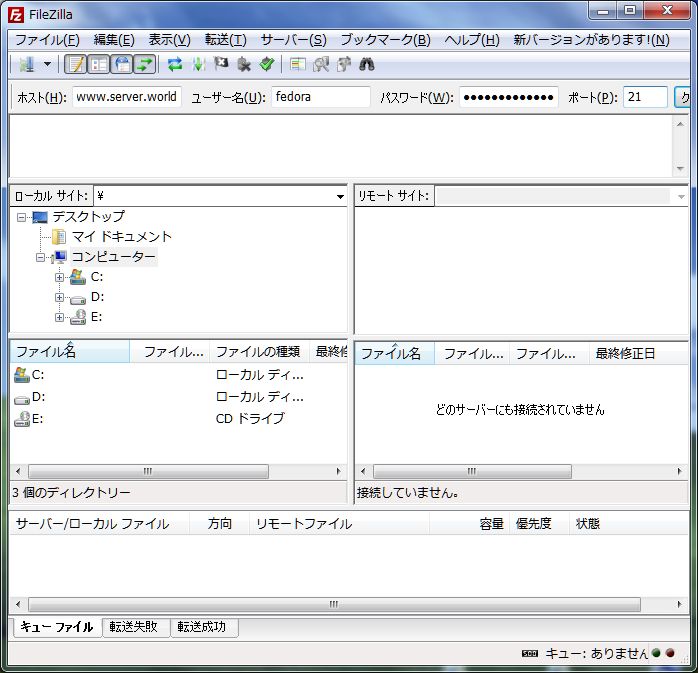The height and width of the screenshot is (673, 698).
Task: Select コンピューター in the local tree
Action: click(x=114, y=257)
